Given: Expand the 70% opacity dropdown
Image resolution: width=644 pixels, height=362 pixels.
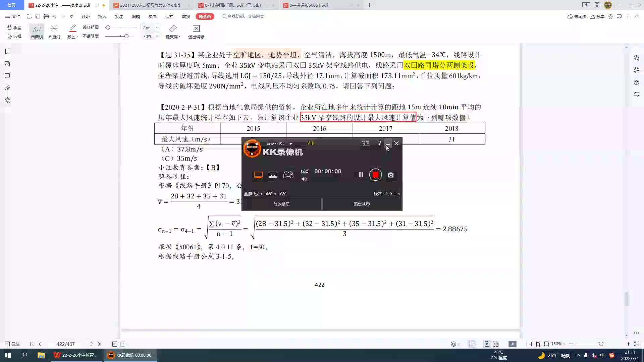Looking at the screenshot, I should click(x=157, y=36).
